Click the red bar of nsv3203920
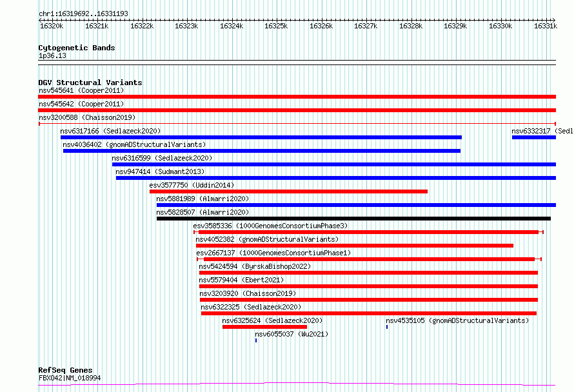Screen dimensions: 574x392 (369, 300)
